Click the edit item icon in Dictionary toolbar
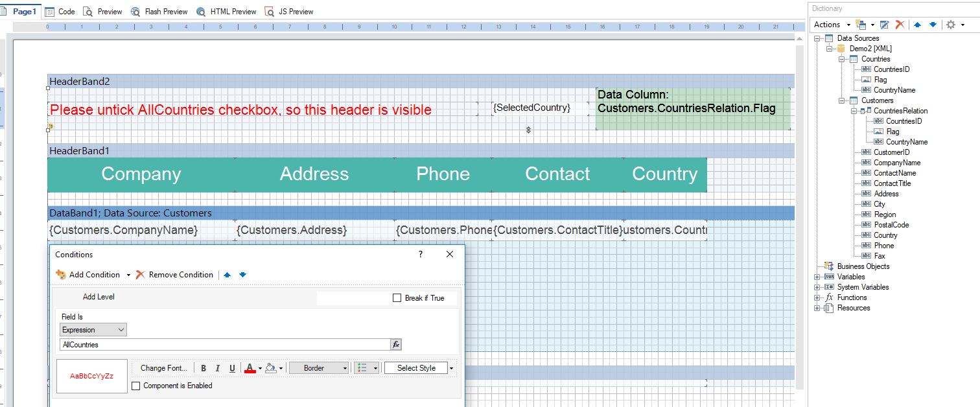The image size is (980, 407). [x=884, y=25]
